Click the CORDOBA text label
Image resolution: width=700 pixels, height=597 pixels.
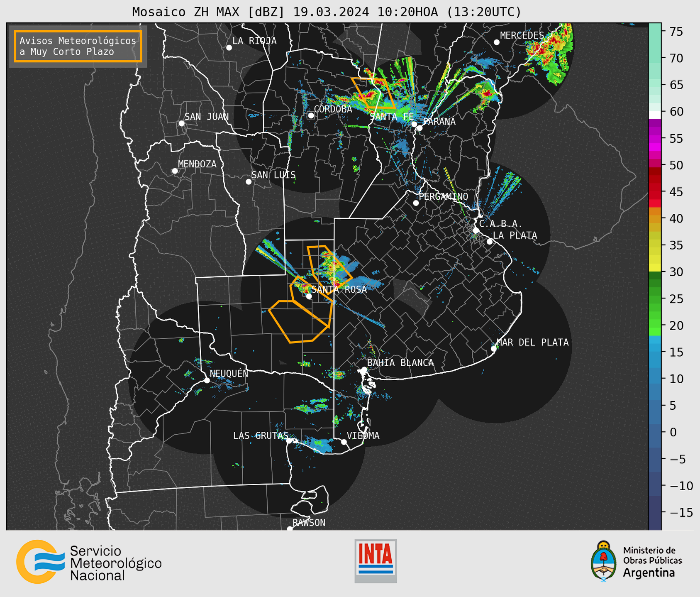333,109
